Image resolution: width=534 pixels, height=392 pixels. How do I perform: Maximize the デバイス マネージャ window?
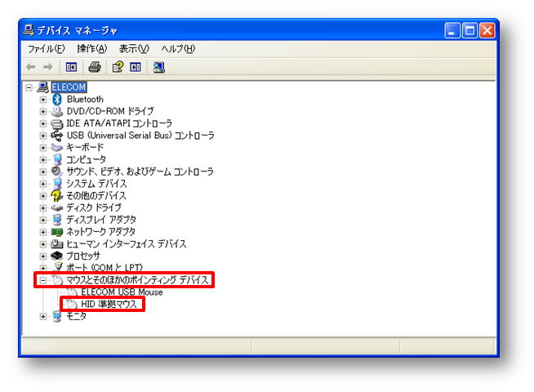(469, 31)
